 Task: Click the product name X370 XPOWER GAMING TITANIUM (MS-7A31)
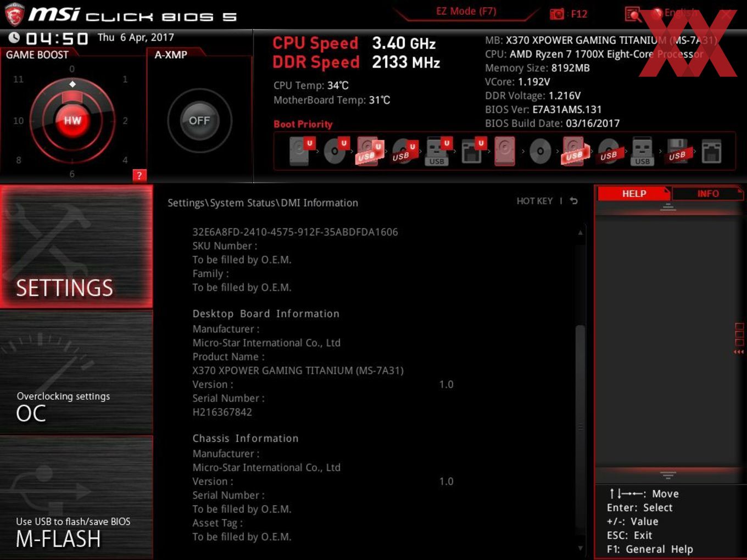coord(298,371)
